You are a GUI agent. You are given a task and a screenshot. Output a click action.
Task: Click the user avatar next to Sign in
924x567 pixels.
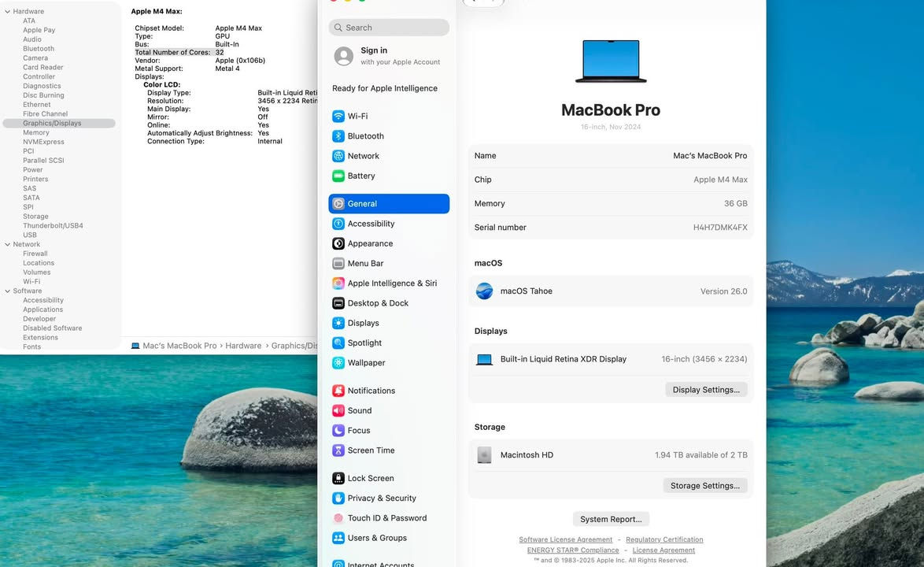click(344, 56)
